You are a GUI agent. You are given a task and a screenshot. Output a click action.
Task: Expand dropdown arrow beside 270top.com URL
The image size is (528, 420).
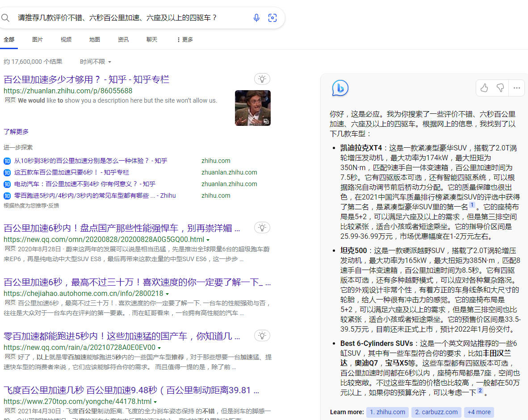(x=155, y=402)
